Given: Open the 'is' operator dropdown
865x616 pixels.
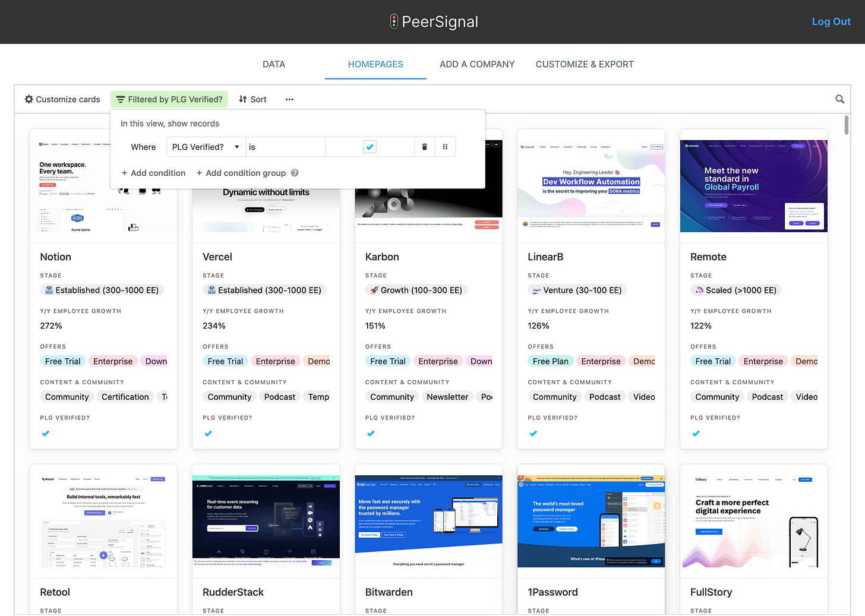Looking at the screenshot, I should coord(286,147).
